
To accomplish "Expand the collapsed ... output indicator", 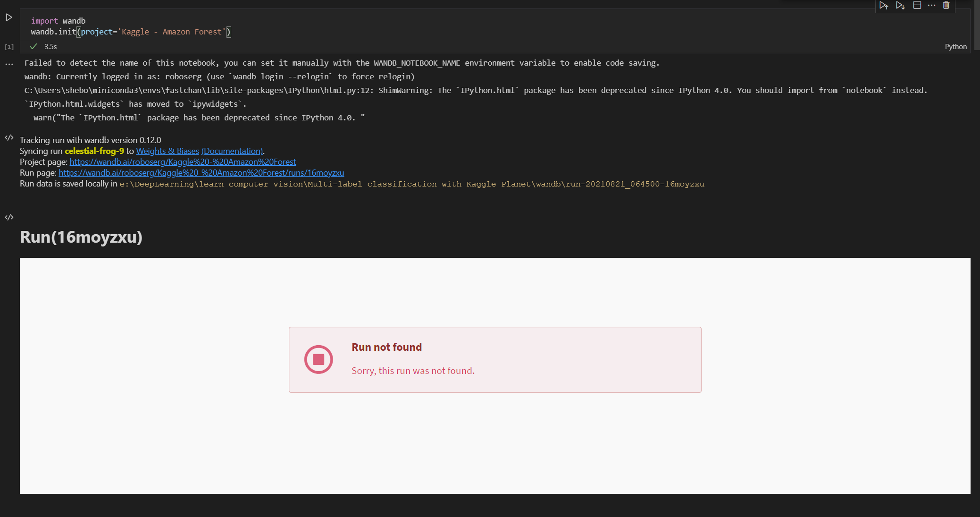I will (x=8, y=63).
